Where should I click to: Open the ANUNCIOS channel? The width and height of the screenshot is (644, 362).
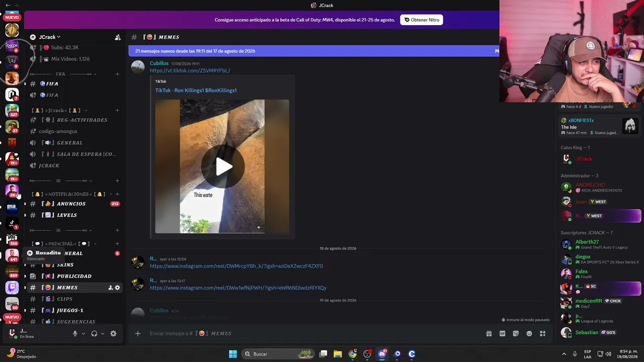(73, 204)
